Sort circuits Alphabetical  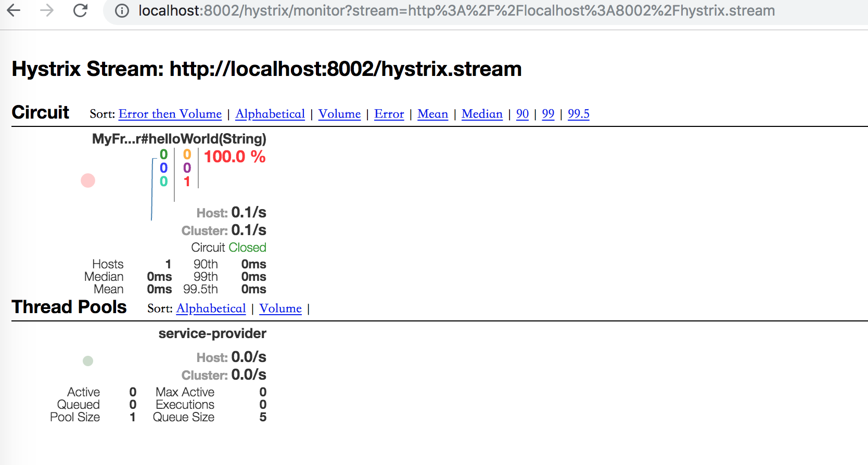(x=270, y=114)
